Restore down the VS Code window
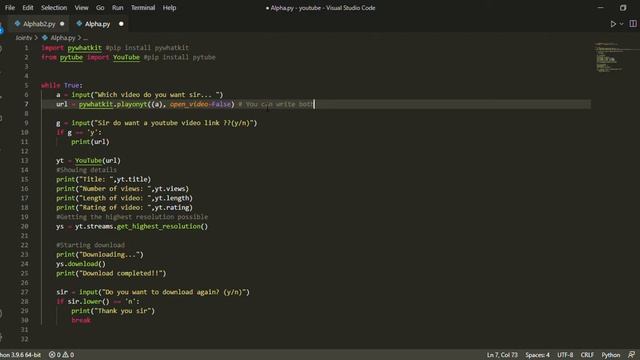This screenshot has height=360, width=640. (x=623, y=8)
